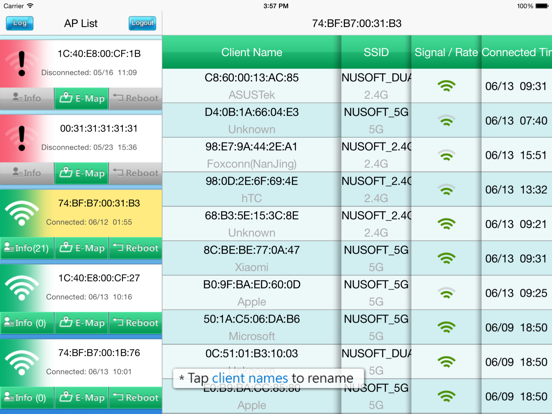
Task: Open Info(21) for AP 74:BF:B7:00:31:B3
Action: [27, 248]
